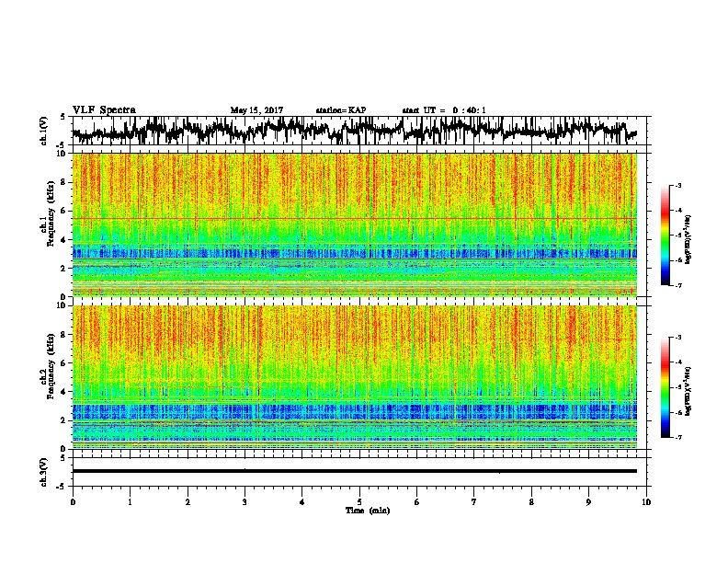Click time axis tick label "3"
Image resolution: width=728 pixels, height=563 pixels.
click(x=245, y=502)
